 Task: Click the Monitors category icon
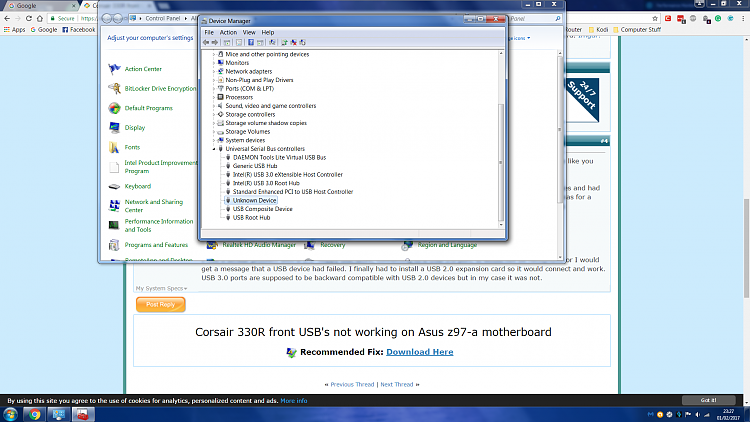221,63
